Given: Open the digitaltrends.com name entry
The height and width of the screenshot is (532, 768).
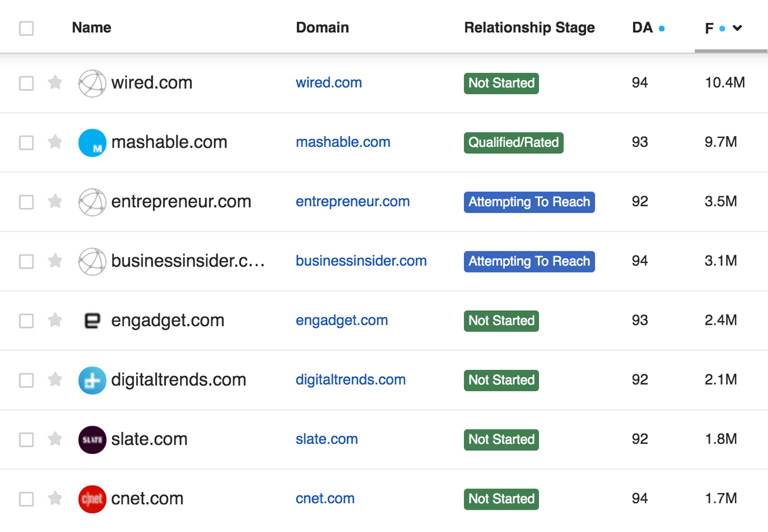Looking at the screenshot, I should click(178, 380).
